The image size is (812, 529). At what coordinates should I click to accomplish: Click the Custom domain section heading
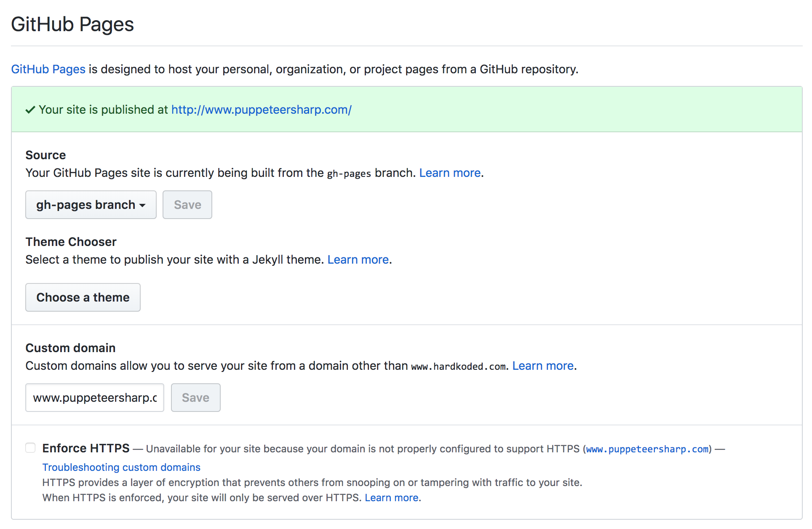[x=70, y=348]
